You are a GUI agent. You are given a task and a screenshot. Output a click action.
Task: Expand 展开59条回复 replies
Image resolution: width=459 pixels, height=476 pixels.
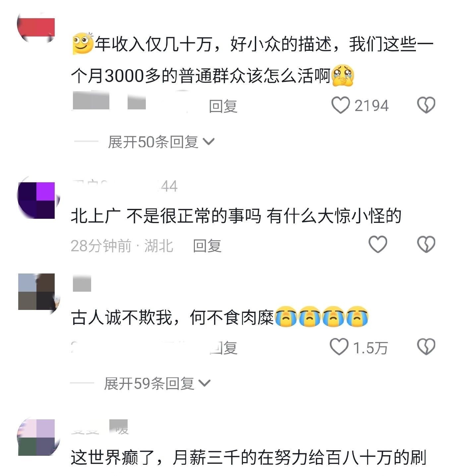point(157,384)
